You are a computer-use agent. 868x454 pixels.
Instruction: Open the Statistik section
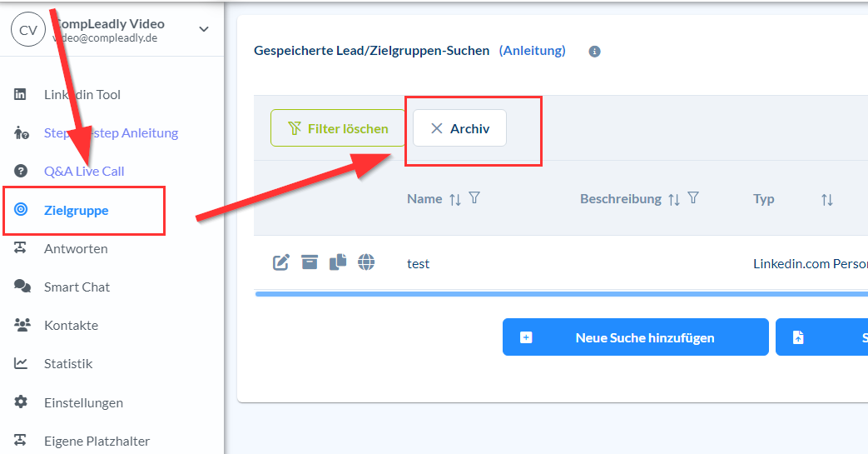click(68, 364)
